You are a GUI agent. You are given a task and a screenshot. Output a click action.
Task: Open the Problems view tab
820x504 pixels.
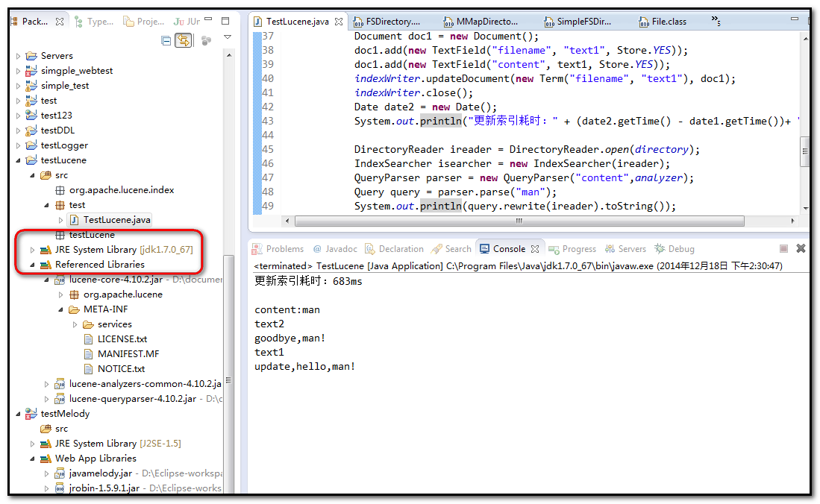click(x=278, y=249)
